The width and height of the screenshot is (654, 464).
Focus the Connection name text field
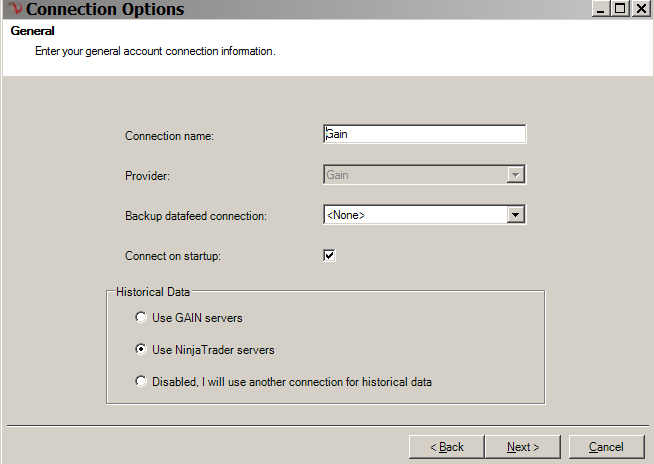pyautogui.click(x=425, y=135)
